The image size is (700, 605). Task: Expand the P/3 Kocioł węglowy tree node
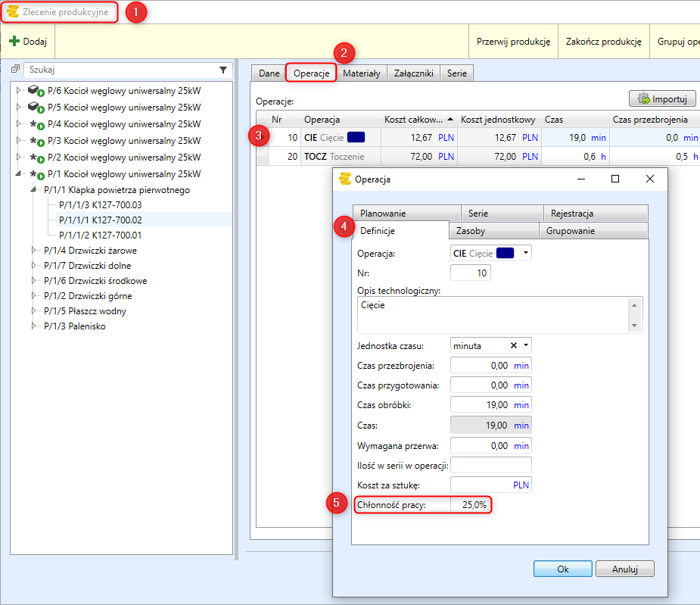pos(20,141)
